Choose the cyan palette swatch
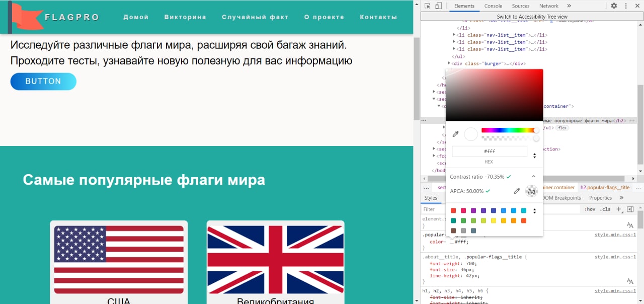Image resolution: width=644 pixels, height=304 pixels. 524,210
